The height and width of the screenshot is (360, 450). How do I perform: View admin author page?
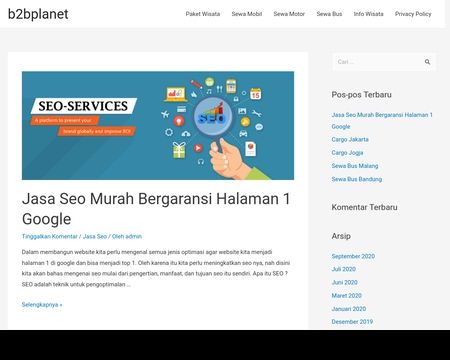[133, 236]
